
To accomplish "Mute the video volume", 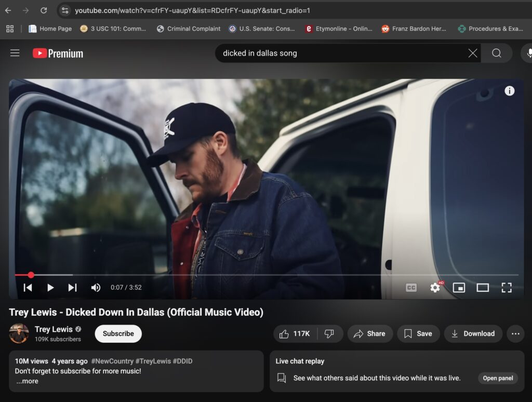I will point(96,287).
